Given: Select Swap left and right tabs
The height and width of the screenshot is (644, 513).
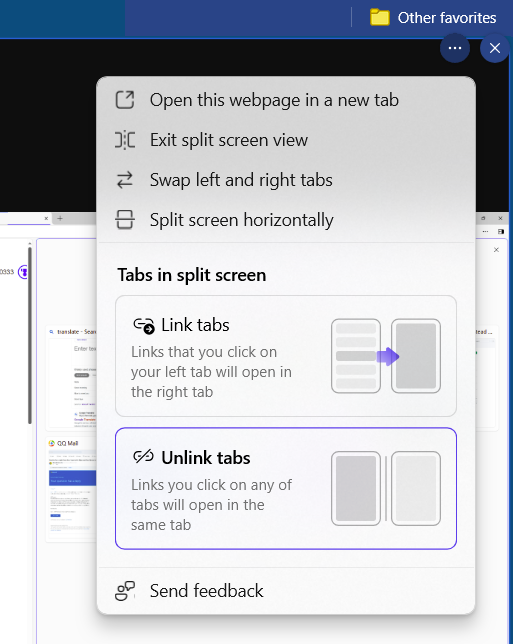Looking at the screenshot, I should coord(286,180).
